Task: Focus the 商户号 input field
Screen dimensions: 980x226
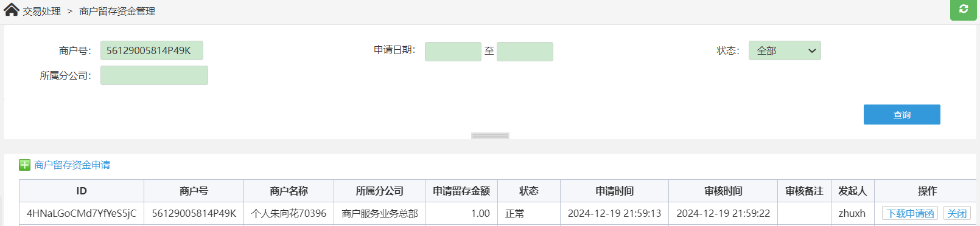Action: [x=152, y=50]
